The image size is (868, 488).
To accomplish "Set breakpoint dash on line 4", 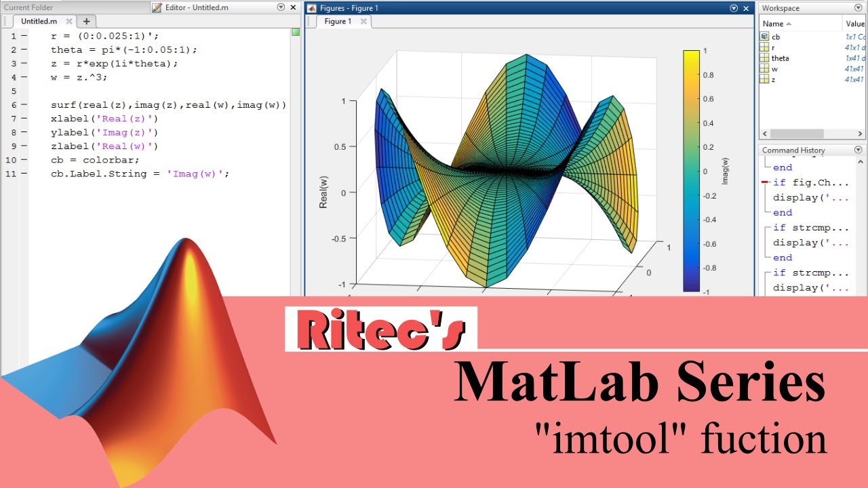I will [24, 77].
